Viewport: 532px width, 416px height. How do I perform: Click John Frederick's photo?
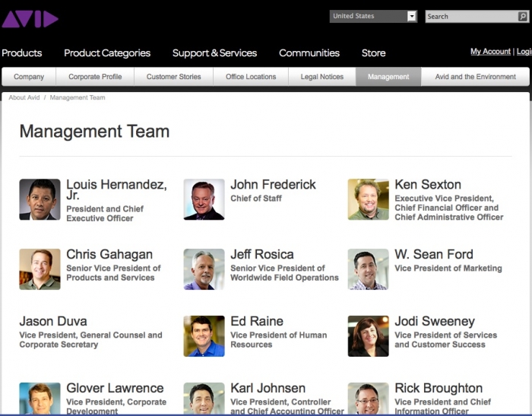pyautogui.click(x=204, y=199)
